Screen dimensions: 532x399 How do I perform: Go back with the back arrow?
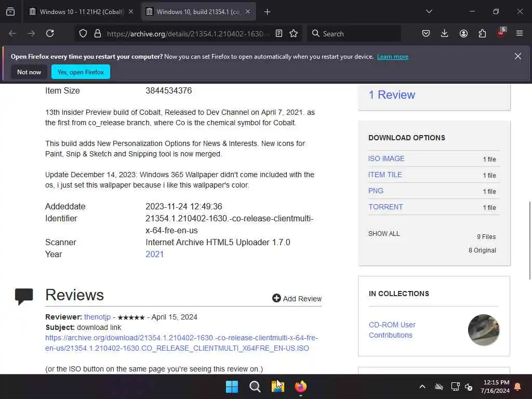click(12, 34)
